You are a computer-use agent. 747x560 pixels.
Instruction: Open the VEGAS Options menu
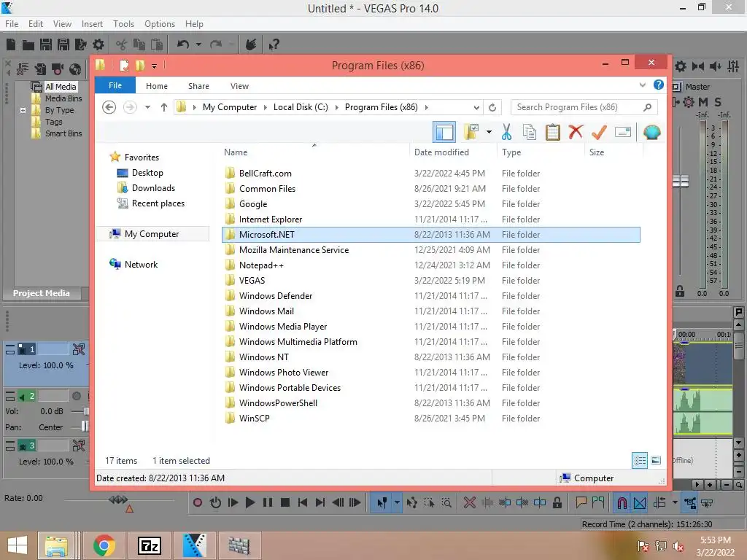tap(160, 24)
